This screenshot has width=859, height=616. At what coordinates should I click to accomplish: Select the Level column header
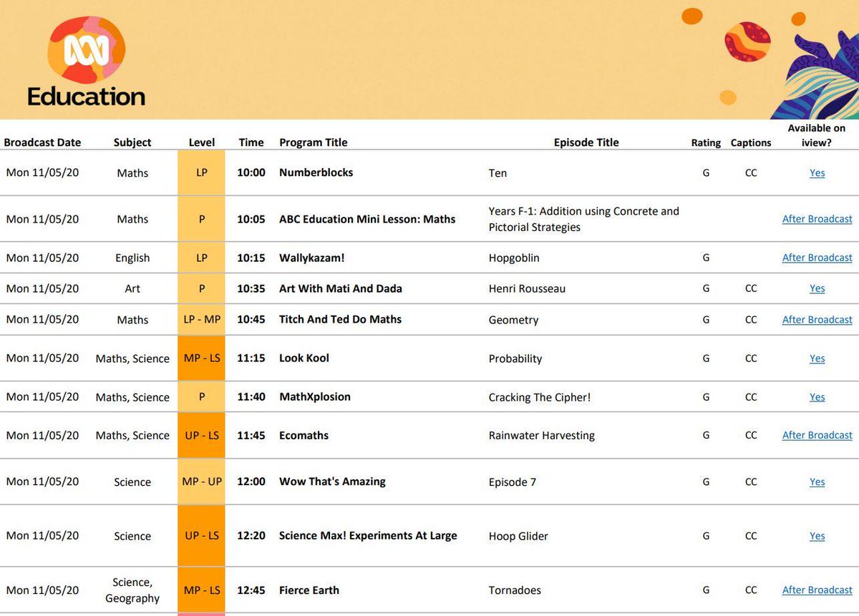click(202, 142)
